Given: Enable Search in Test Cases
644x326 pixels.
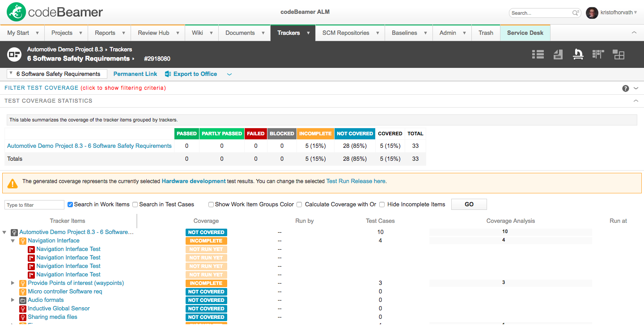Looking at the screenshot, I should [135, 205].
